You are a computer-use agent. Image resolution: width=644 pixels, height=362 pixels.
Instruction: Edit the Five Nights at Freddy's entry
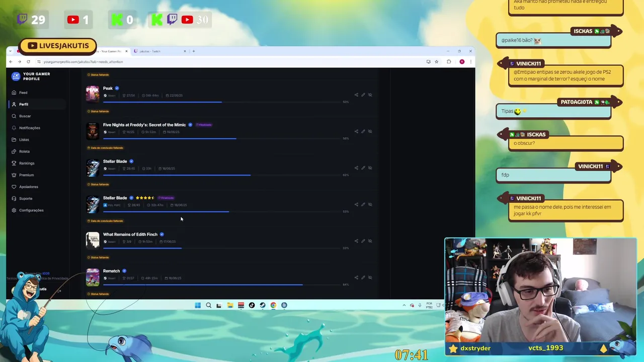(x=363, y=131)
